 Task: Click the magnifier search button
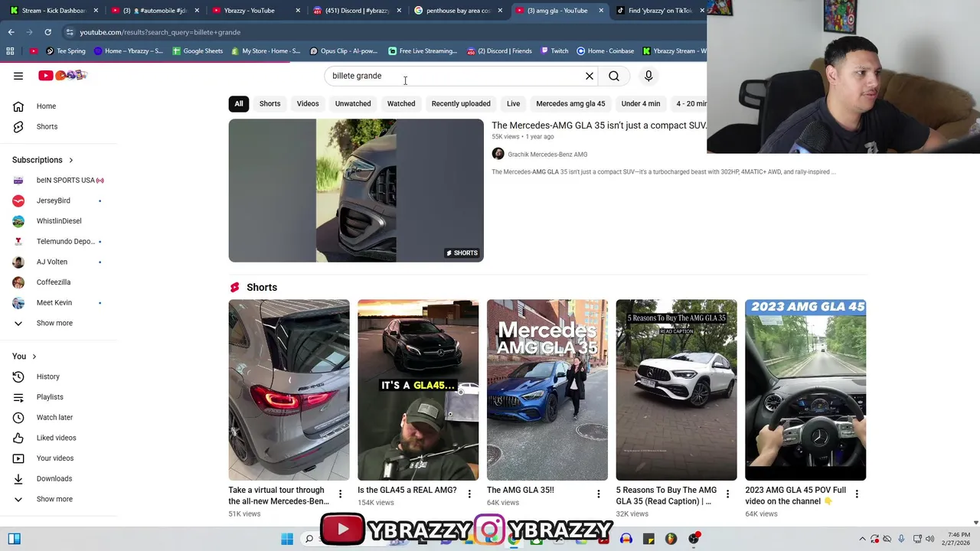(x=614, y=76)
